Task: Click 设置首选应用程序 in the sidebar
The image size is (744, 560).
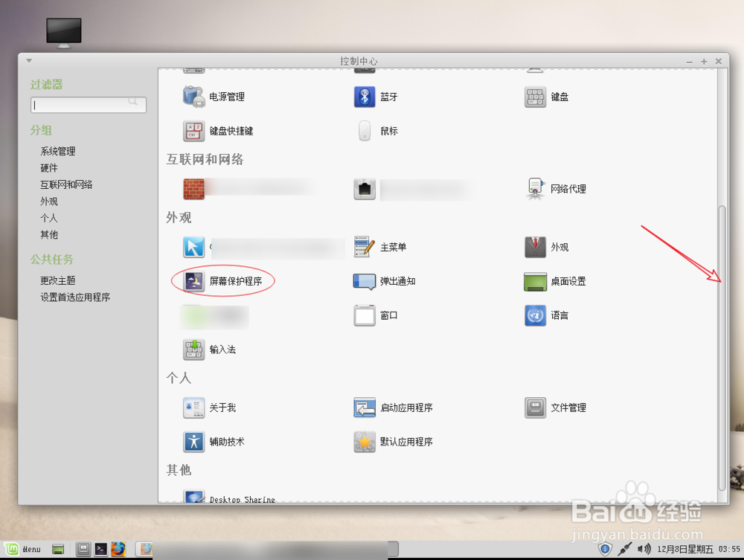Action: pos(76,296)
